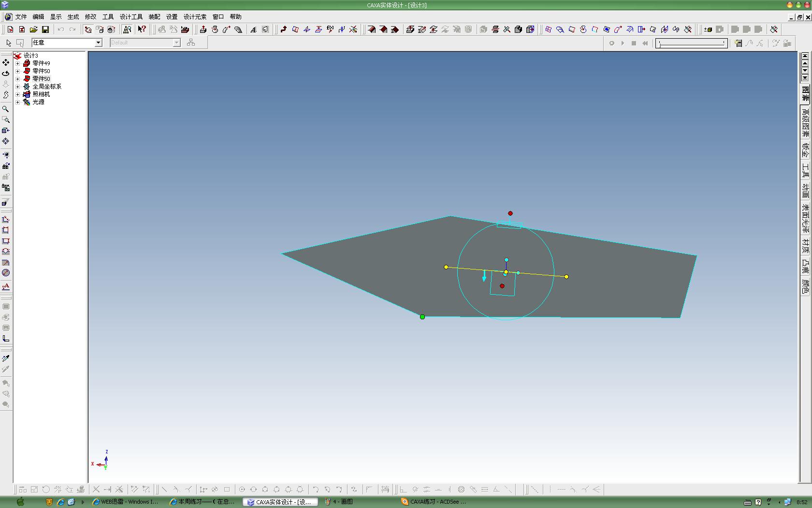Open the 装配 menu
The width and height of the screenshot is (812, 508).
point(154,16)
